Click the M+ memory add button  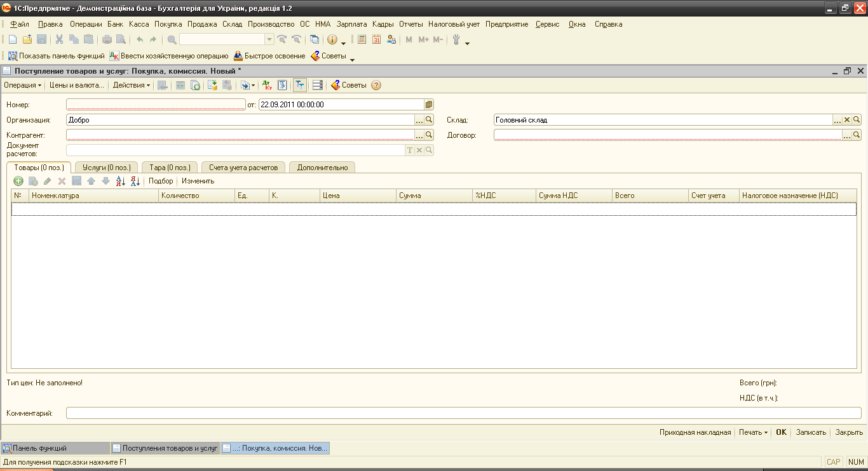tap(424, 39)
